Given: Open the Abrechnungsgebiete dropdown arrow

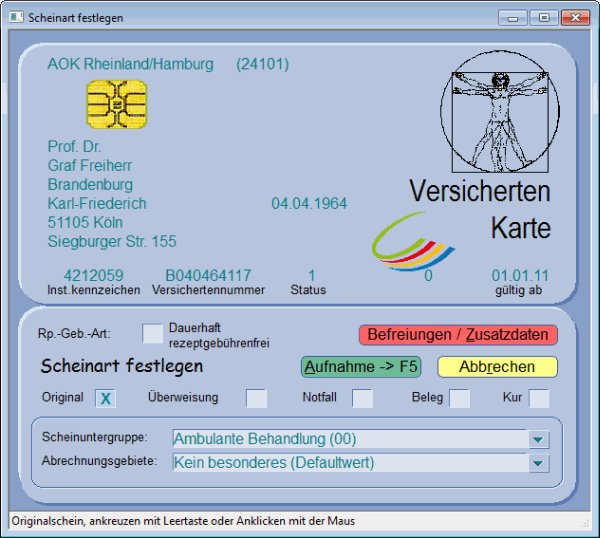Looking at the screenshot, I should point(538,463).
